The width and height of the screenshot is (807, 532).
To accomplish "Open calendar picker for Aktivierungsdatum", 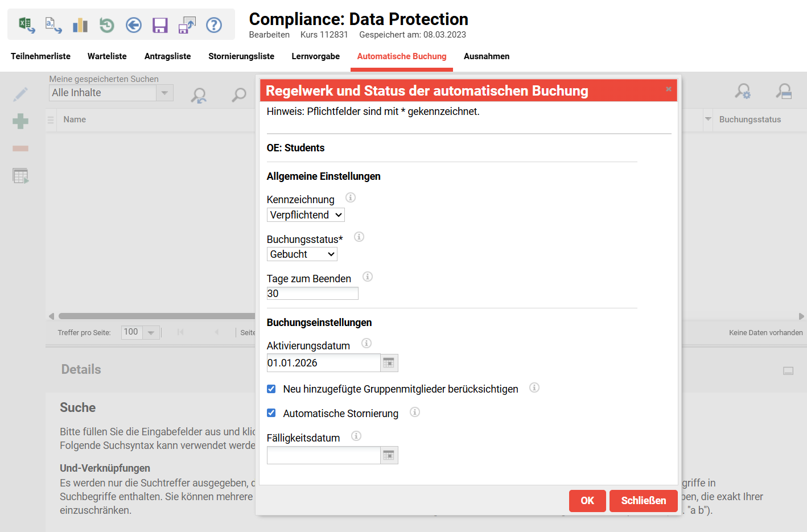I will click(389, 363).
